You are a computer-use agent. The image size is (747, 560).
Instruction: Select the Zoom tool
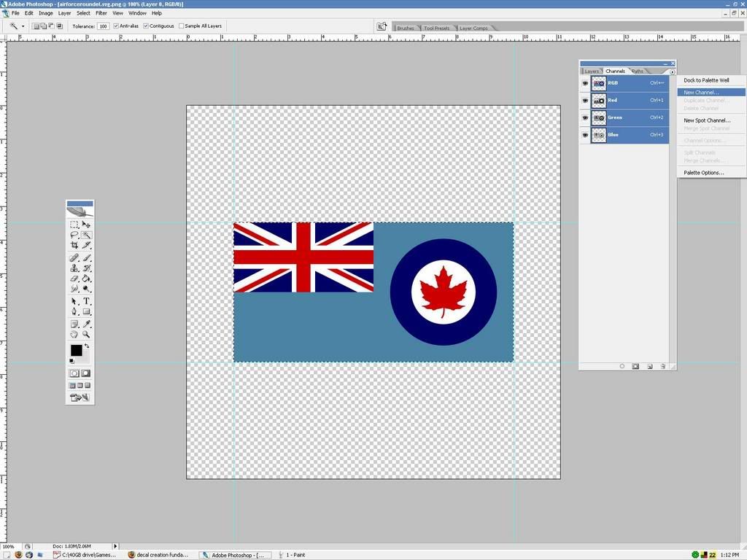click(86, 335)
